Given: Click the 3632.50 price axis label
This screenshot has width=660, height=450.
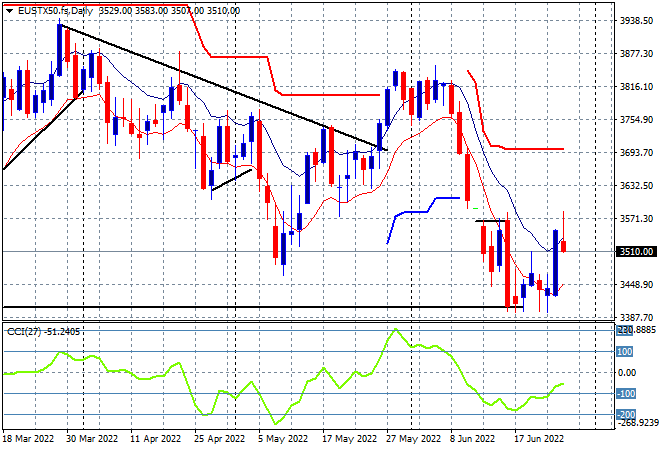Looking at the screenshot, I should (636, 186).
